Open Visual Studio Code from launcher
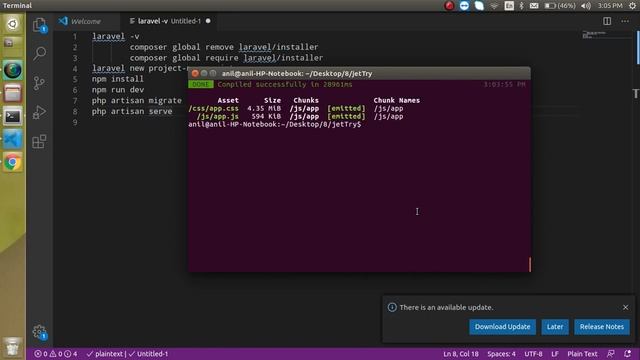The width and height of the screenshot is (640, 360). click(13, 139)
